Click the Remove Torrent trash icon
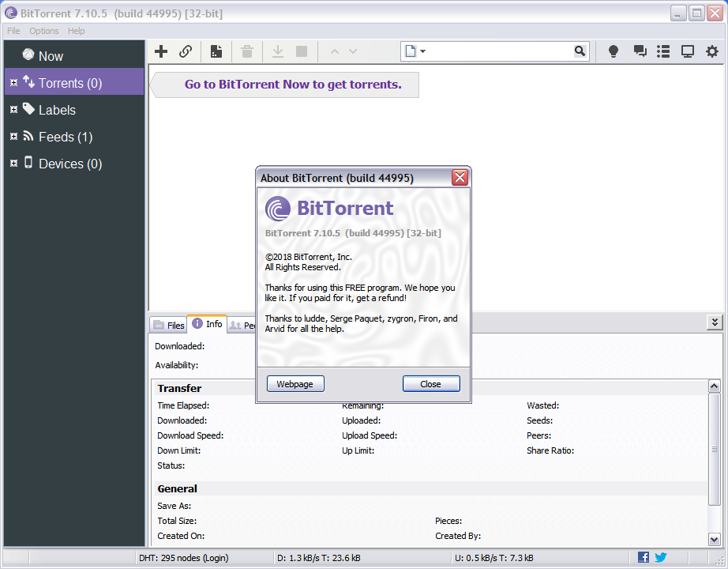Image resolution: width=728 pixels, height=569 pixels. (x=247, y=51)
